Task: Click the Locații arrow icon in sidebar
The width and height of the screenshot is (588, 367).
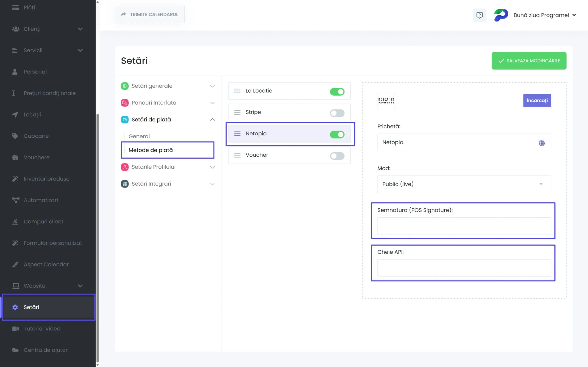Action: 15,114
